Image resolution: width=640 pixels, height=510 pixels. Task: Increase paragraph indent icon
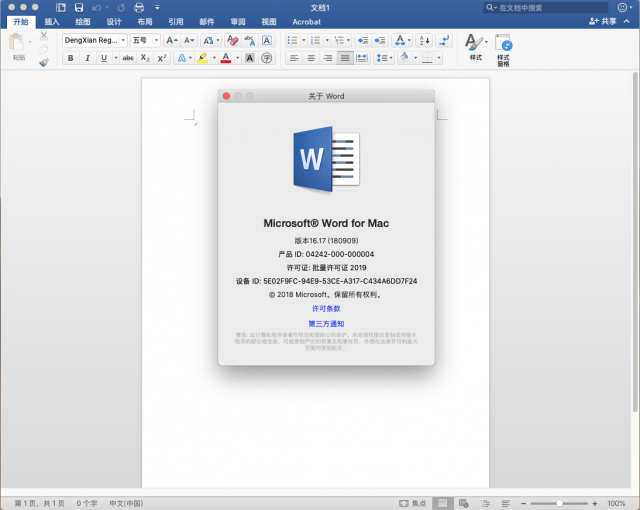(x=380, y=40)
